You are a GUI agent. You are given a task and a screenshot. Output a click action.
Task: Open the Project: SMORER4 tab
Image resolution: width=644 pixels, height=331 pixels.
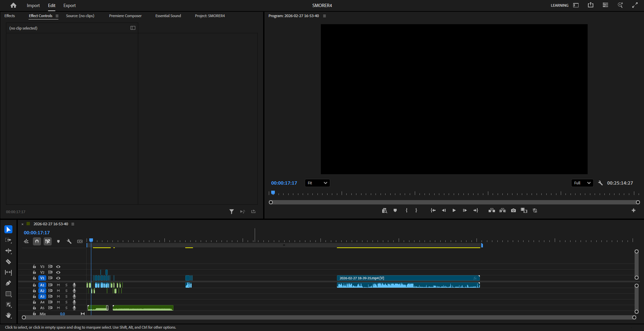(210, 16)
